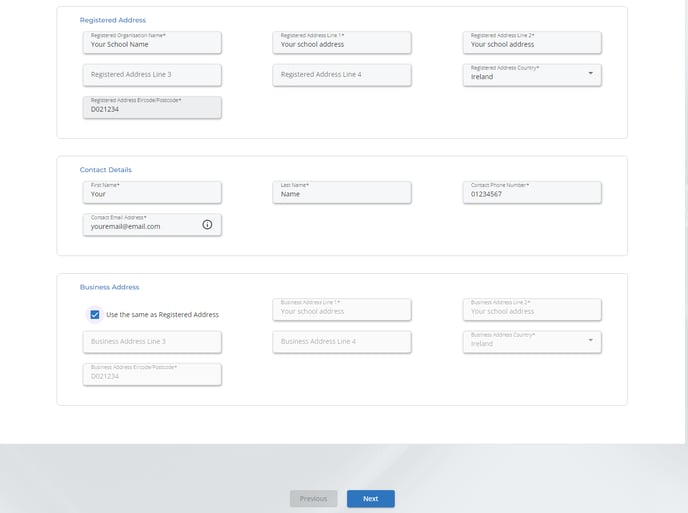
Task: Open the Business Address Country dropdown
Action: [x=532, y=342]
